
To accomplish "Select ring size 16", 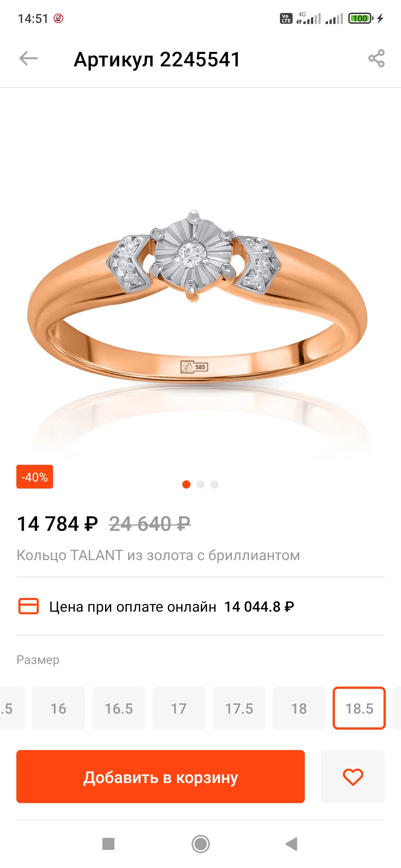I will (x=58, y=708).
